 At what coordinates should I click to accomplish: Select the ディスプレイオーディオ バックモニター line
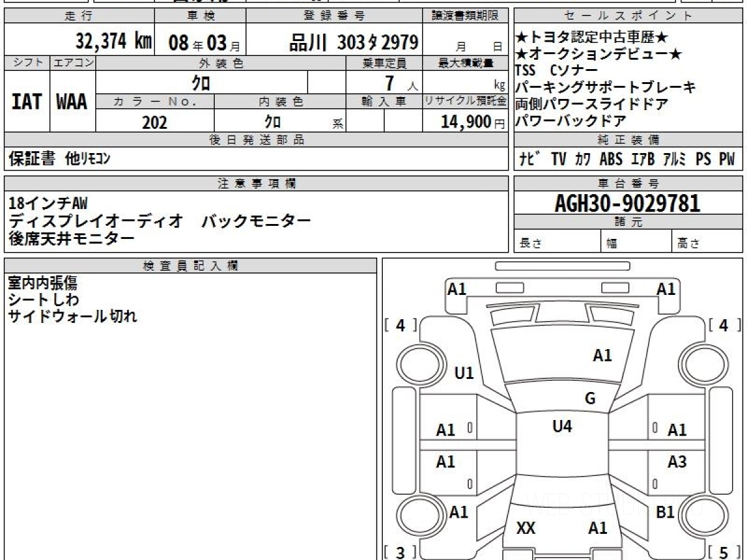tap(159, 220)
